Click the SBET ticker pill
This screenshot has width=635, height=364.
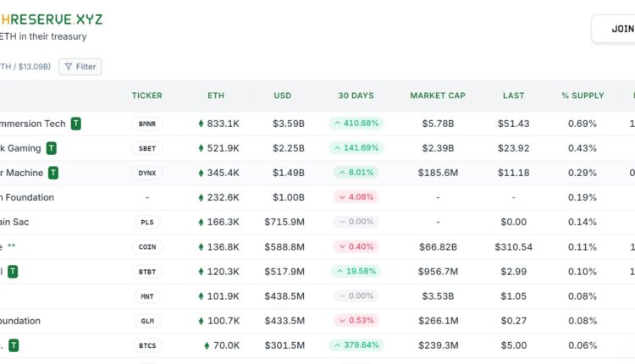(147, 148)
